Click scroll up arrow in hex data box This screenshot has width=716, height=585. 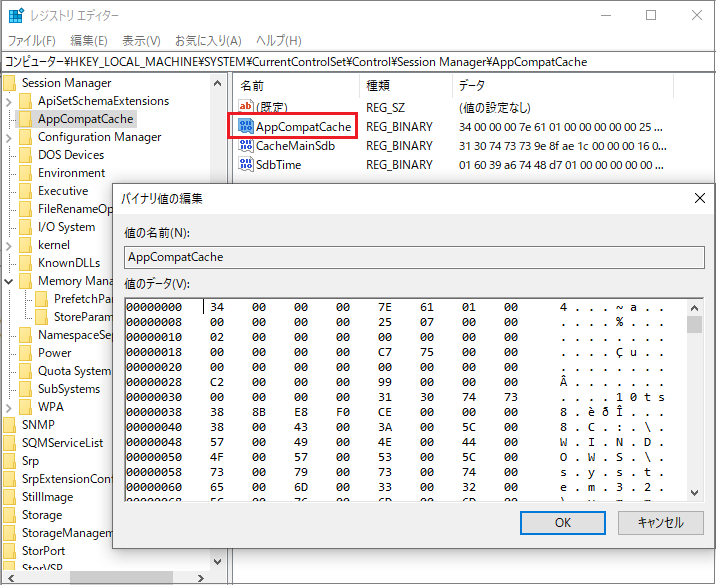[x=695, y=308]
